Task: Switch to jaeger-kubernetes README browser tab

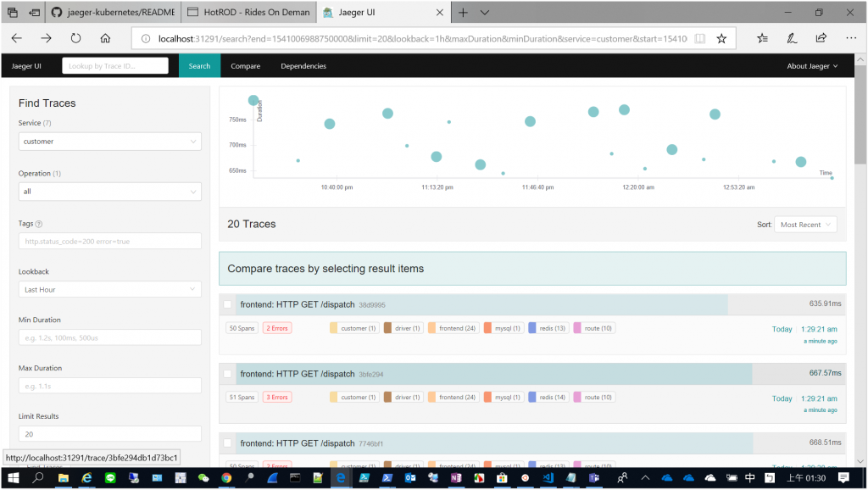Action: click(114, 12)
